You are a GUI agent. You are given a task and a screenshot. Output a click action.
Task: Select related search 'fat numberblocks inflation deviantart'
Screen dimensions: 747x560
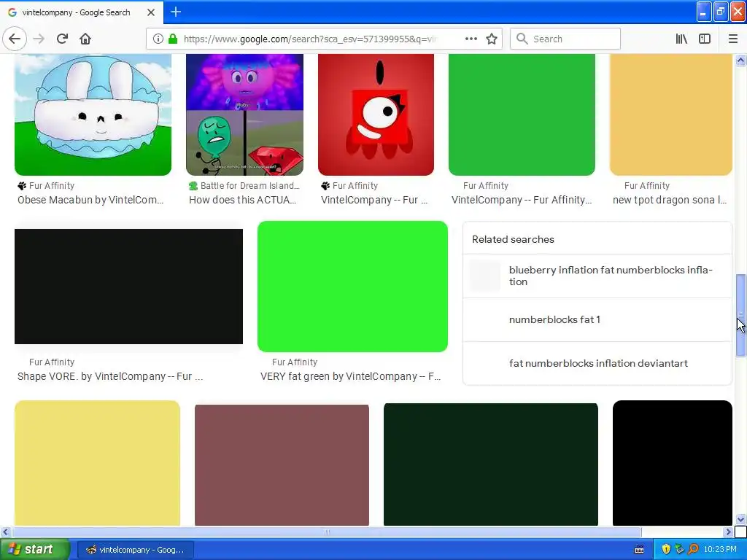[597, 363]
